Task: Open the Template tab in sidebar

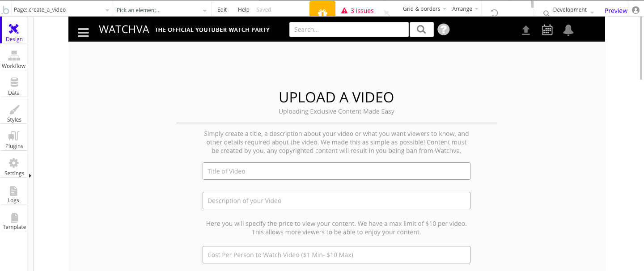Action: pyautogui.click(x=14, y=220)
